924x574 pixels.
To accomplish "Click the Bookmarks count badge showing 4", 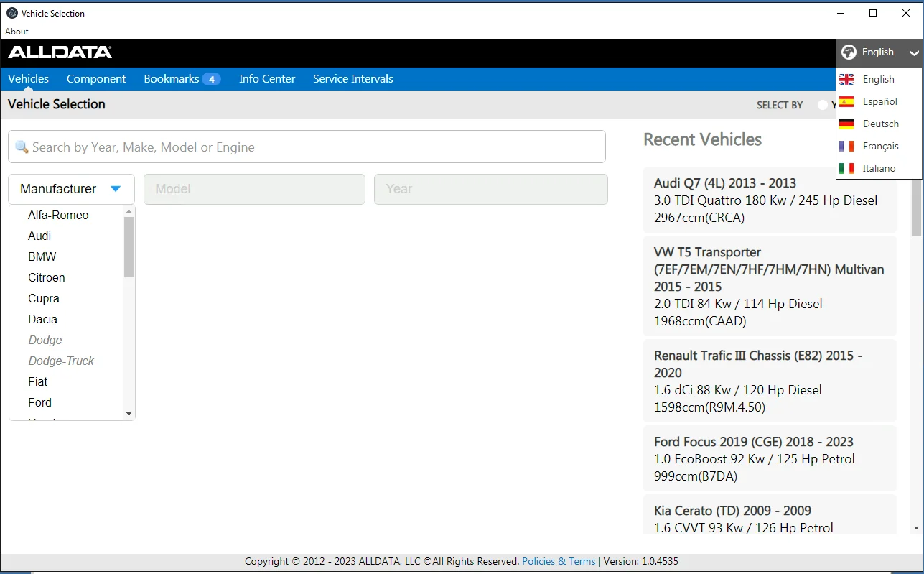I will (211, 79).
